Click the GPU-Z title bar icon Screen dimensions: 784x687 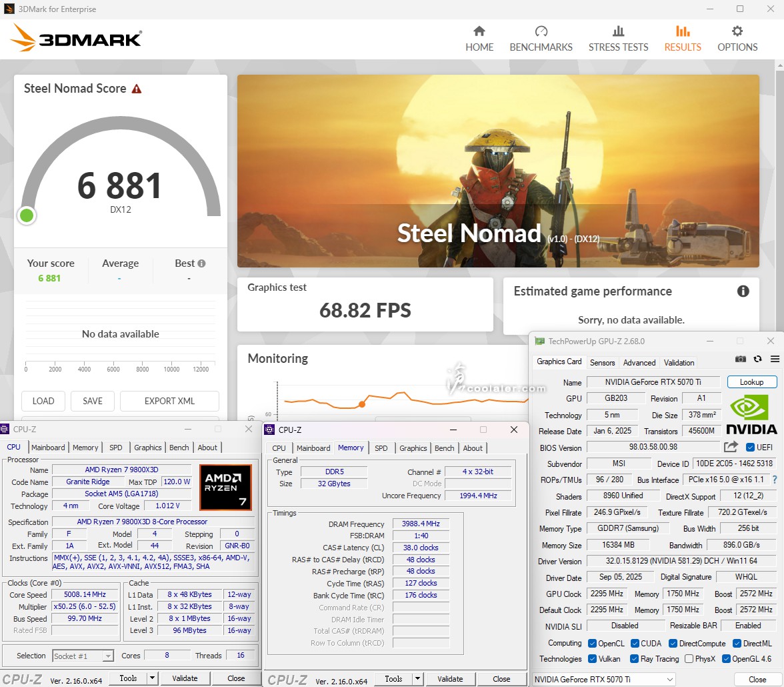(x=539, y=341)
